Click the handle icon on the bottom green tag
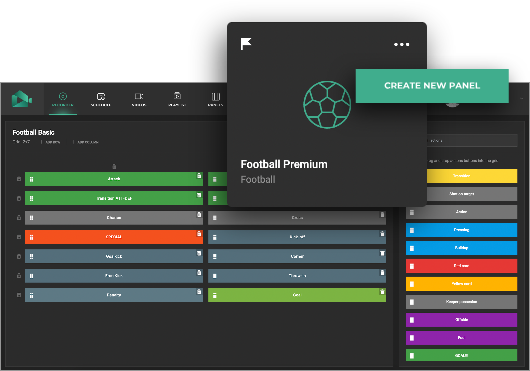This screenshot has height=371, width=530. tap(412, 355)
